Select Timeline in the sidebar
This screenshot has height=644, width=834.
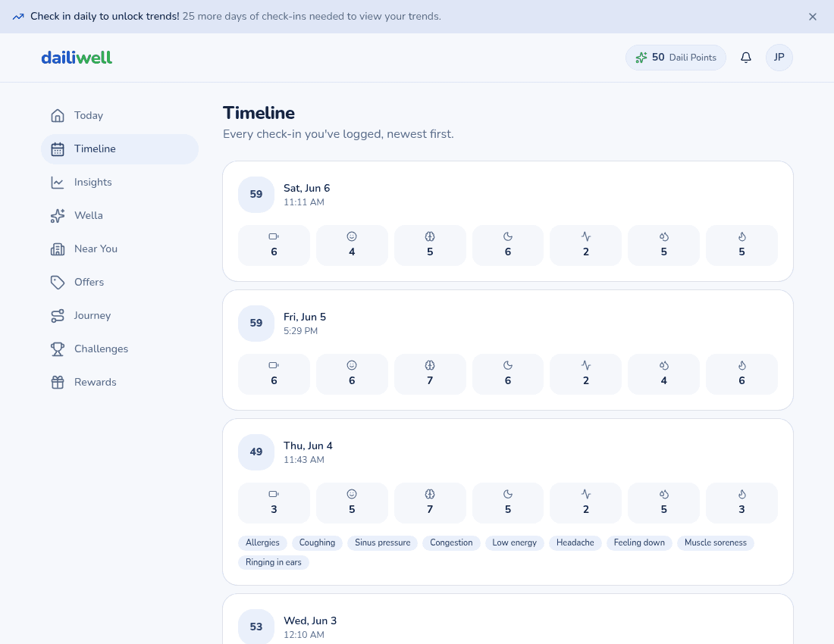click(x=120, y=148)
